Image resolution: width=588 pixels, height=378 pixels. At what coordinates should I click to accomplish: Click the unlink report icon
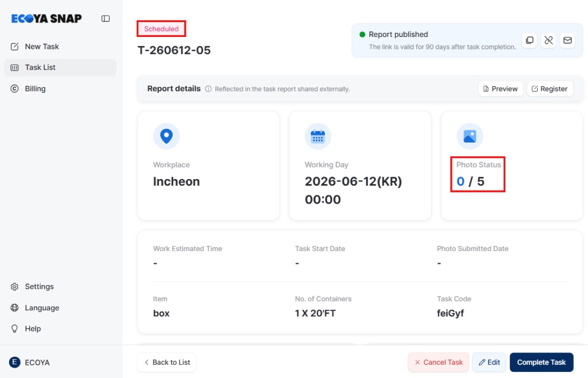(x=549, y=40)
